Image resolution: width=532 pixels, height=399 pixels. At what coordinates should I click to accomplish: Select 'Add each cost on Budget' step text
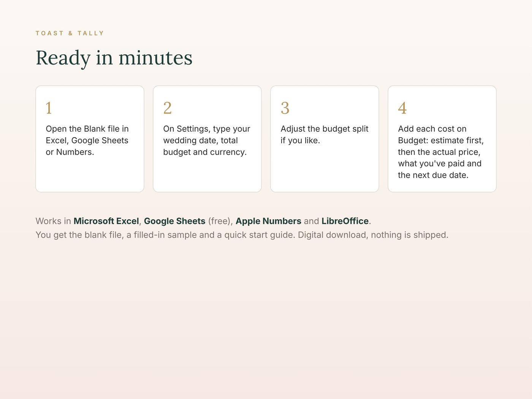click(441, 152)
